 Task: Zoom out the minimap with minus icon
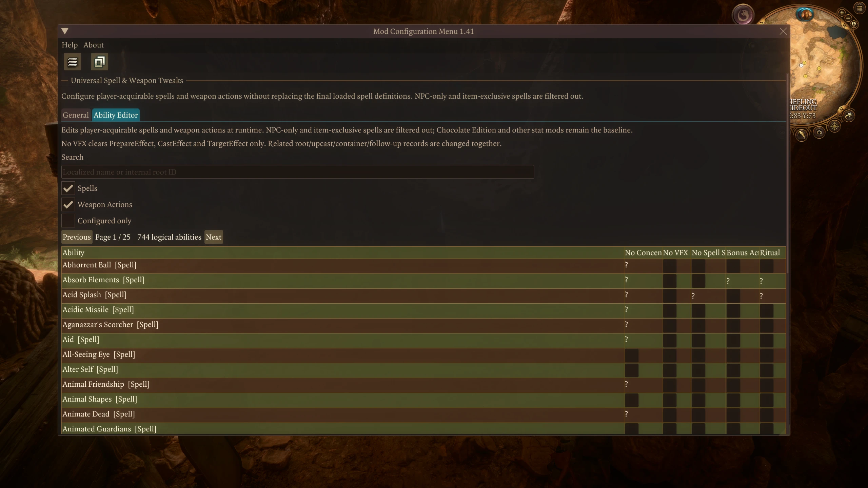(x=848, y=18)
